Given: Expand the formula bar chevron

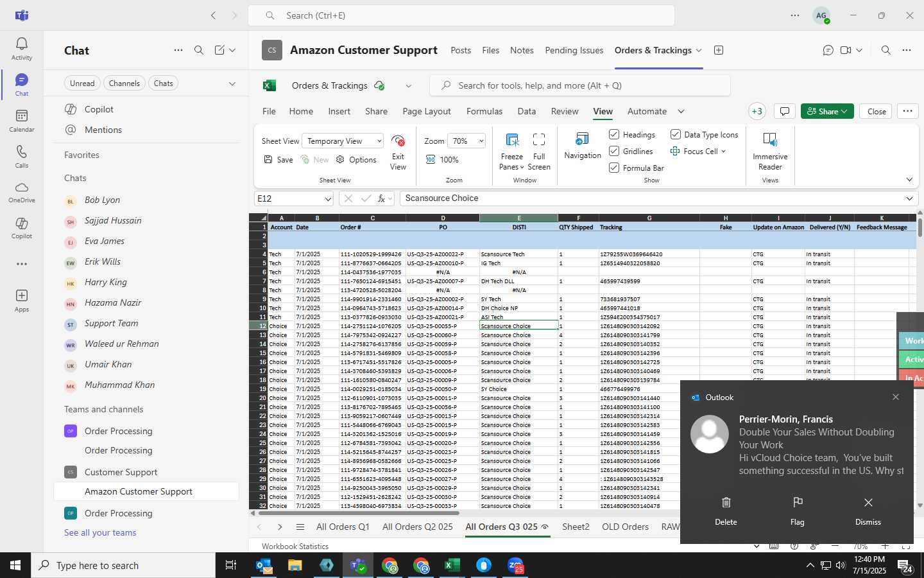Looking at the screenshot, I should (909, 198).
